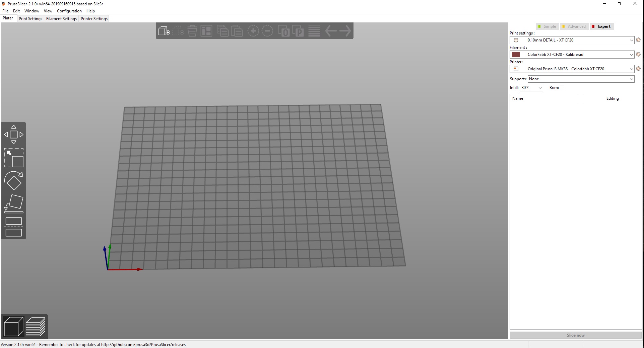Screen dimensions: 644x348
Task: Switch to sliced layers preview view
Action: (x=36, y=327)
